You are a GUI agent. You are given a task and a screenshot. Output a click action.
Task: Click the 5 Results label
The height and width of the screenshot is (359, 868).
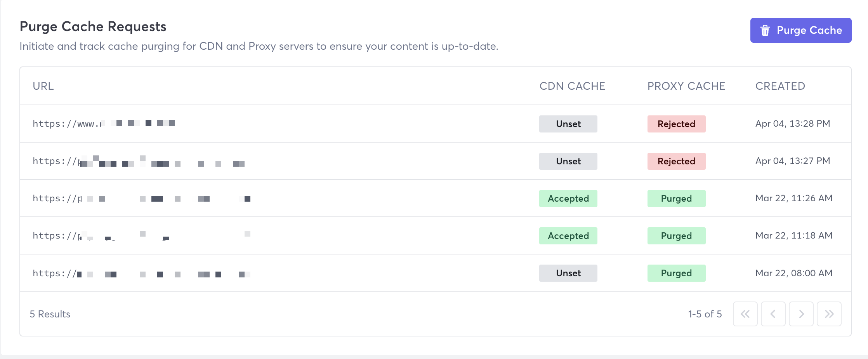[50, 314]
